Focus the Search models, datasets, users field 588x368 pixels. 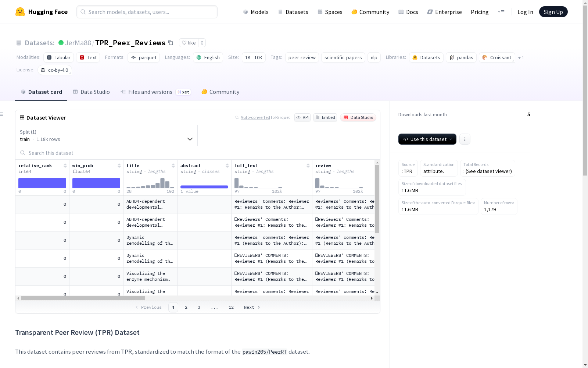(x=147, y=12)
